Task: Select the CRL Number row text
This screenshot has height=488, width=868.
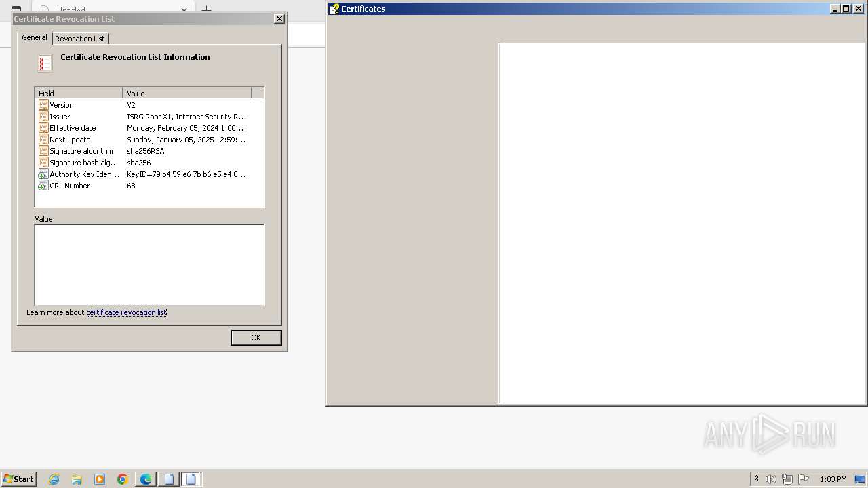Action: click(x=70, y=186)
